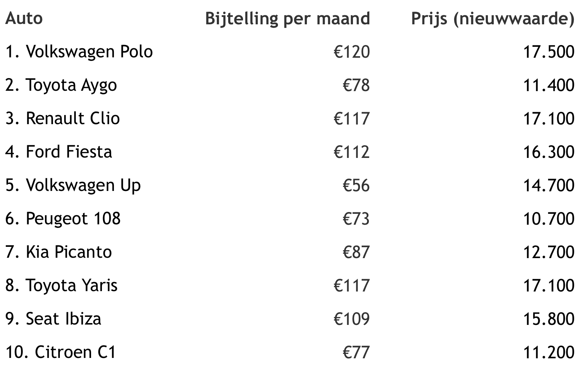588x371 pixels.
Task: Click the 17.500 price value
Action: tap(548, 52)
